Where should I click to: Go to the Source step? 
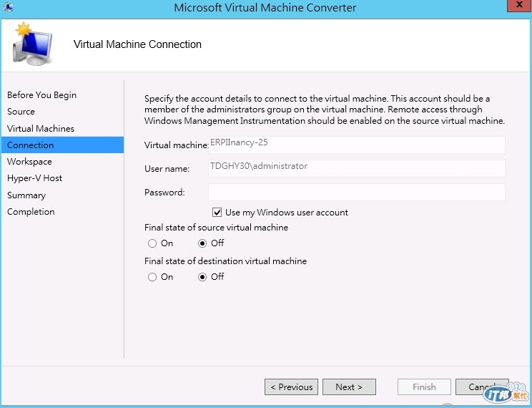point(21,112)
